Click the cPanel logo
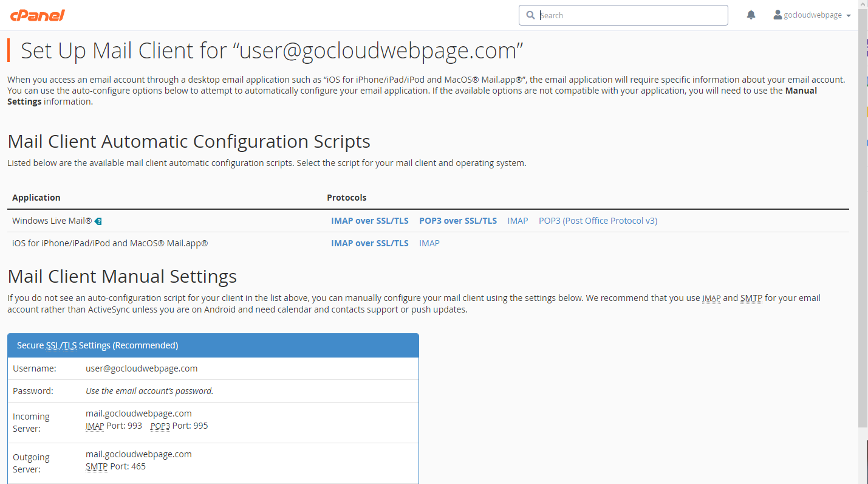868x484 pixels. 37,15
